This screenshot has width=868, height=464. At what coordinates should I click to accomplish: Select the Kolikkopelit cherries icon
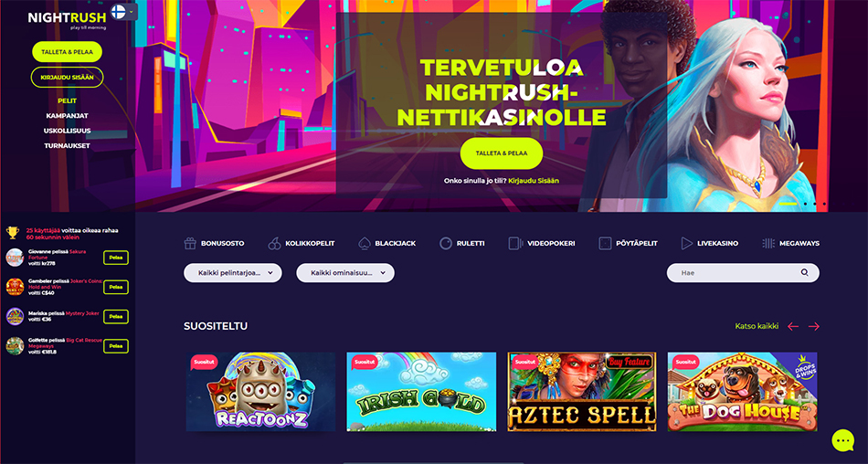tap(275, 243)
